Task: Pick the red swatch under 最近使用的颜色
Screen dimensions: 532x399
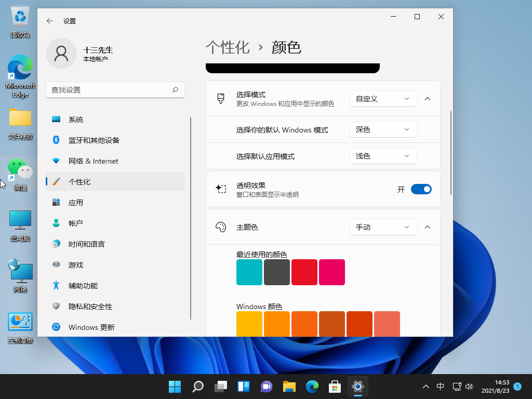Action: point(304,272)
